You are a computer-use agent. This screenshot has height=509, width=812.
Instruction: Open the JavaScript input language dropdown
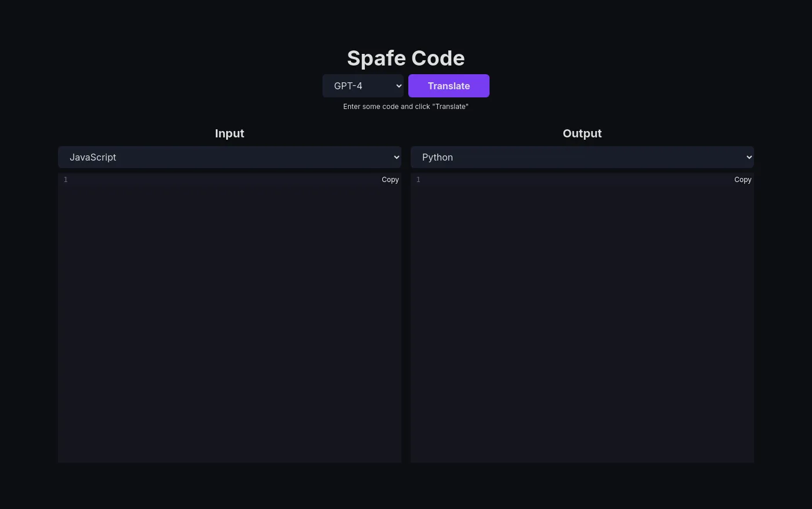[x=230, y=157]
